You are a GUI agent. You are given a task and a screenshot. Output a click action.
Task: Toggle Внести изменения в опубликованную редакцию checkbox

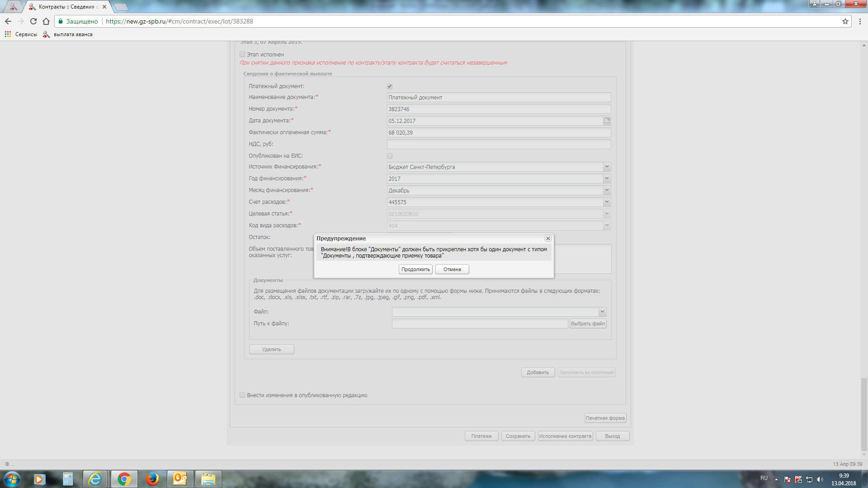pyautogui.click(x=242, y=395)
